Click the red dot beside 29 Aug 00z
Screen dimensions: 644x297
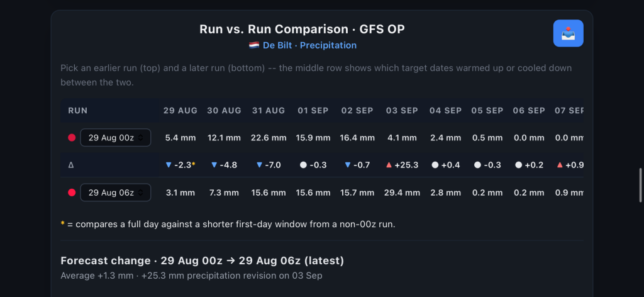[x=72, y=138]
